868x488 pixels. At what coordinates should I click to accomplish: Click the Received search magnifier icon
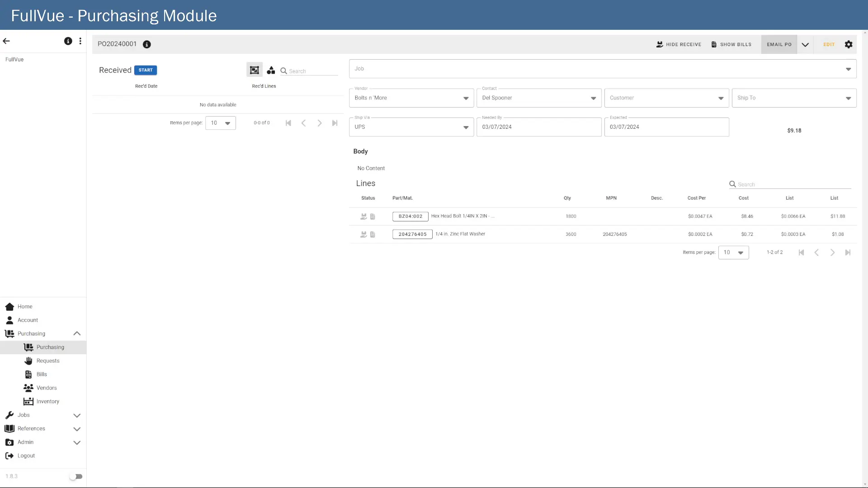(x=283, y=71)
